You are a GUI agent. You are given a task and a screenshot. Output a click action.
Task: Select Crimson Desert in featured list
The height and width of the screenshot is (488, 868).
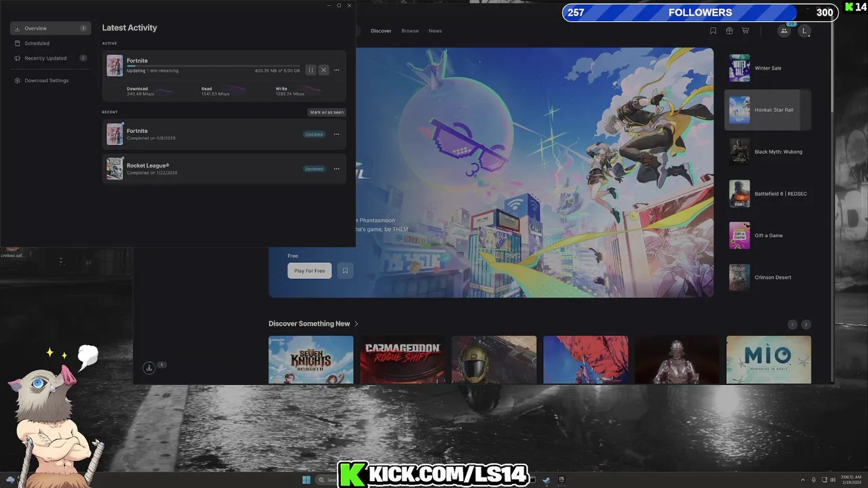click(768, 277)
